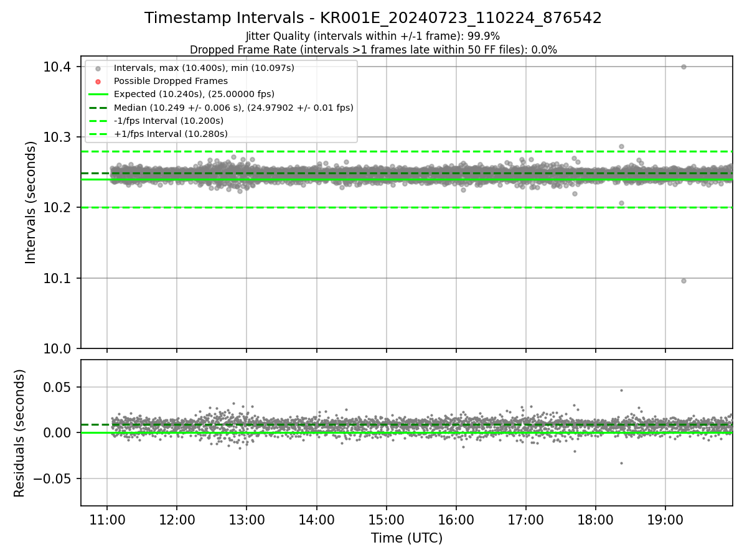This screenshot has height=560, width=747.
Task: Click the legend entry 'Intervals, max (10.400s), min (10.097s)'
Action: 204,68
